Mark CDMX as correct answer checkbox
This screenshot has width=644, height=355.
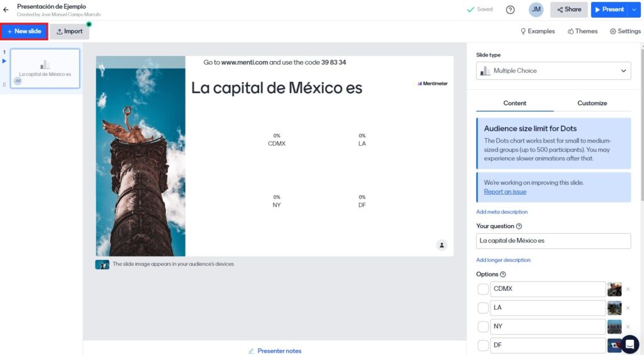(483, 289)
